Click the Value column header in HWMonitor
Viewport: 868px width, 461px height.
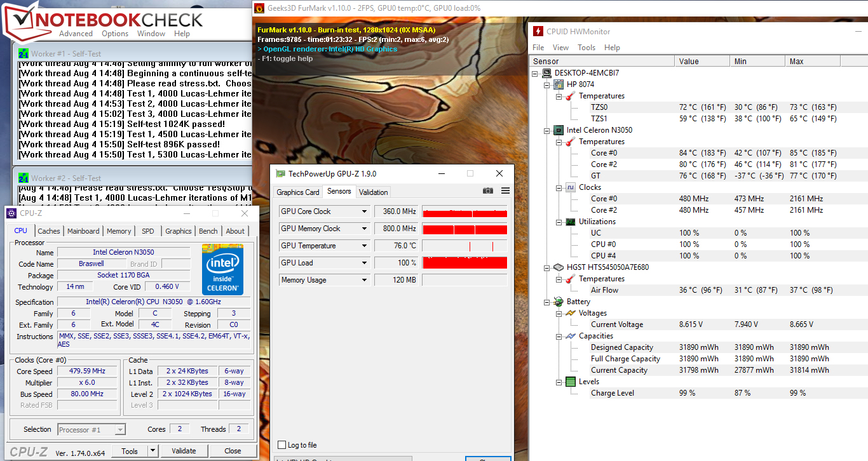[702, 62]
